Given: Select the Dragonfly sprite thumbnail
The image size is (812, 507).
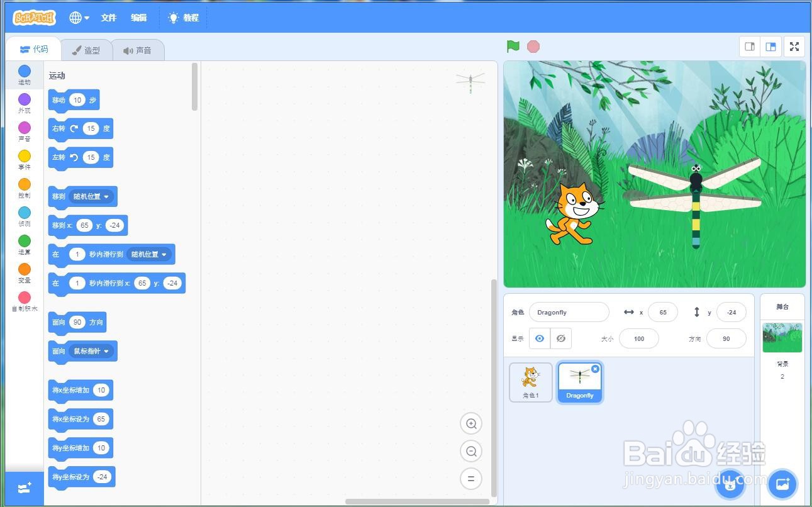Looking at the screenshot, I should click(x=580, y=383).
